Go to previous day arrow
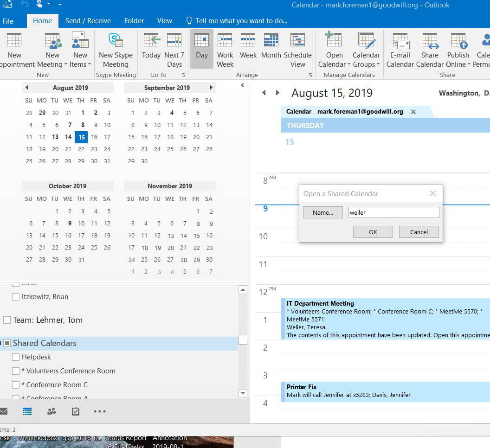 click(264, 92)
